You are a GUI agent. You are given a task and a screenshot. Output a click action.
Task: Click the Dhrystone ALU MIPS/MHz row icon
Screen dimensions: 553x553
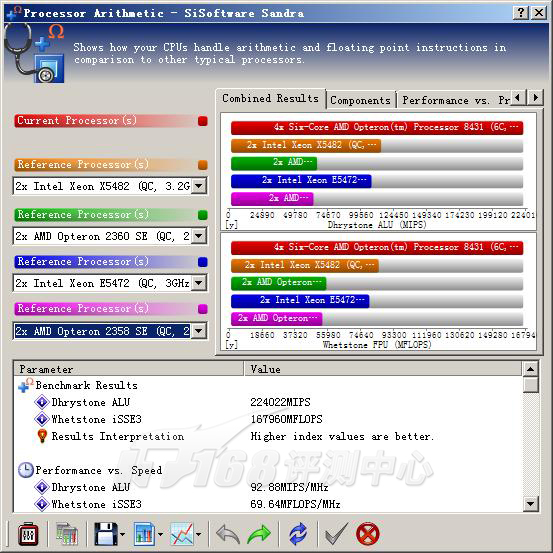pos(42,487)
